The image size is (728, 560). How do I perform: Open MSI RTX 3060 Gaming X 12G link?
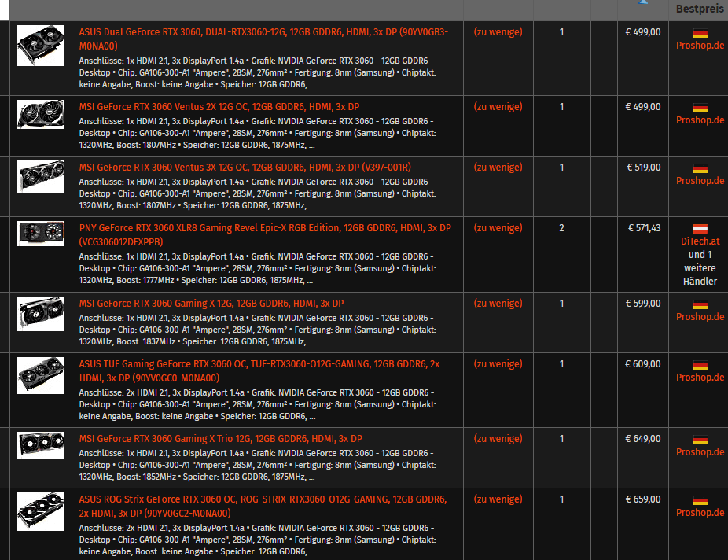point(211,304)
